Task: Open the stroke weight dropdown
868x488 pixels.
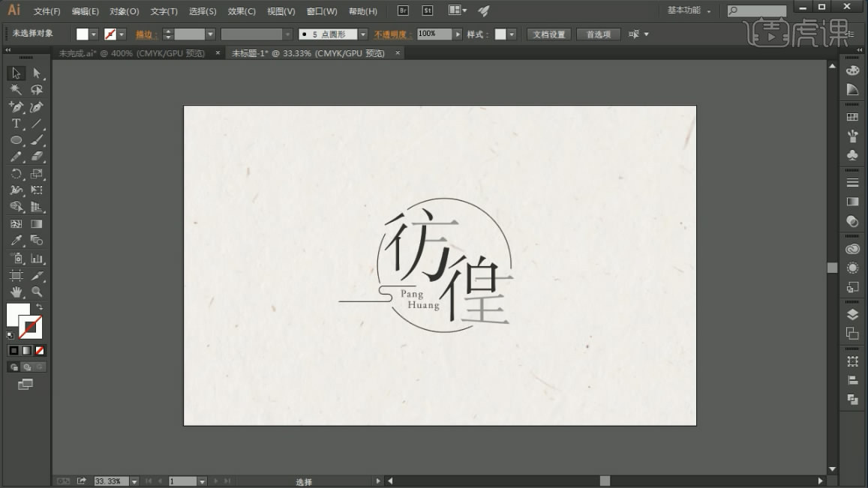Action: tap(210, 34)
